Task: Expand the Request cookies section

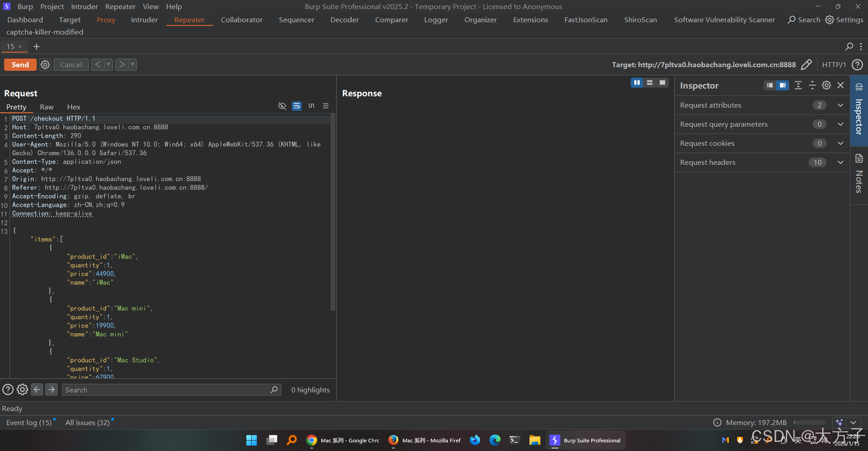Action: 762,143
